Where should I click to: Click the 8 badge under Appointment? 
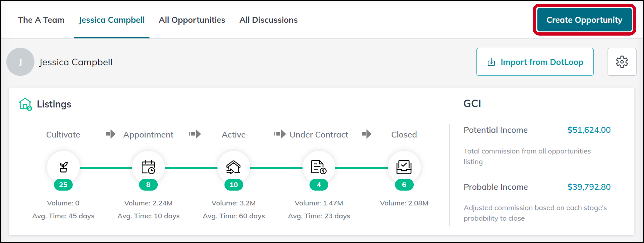click(x=148, y=185)
